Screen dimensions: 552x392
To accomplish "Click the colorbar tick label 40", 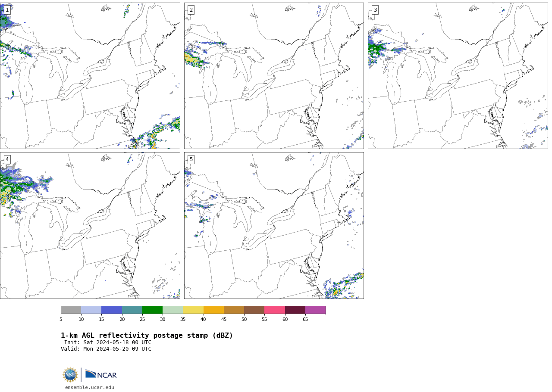I will (203, 319).
